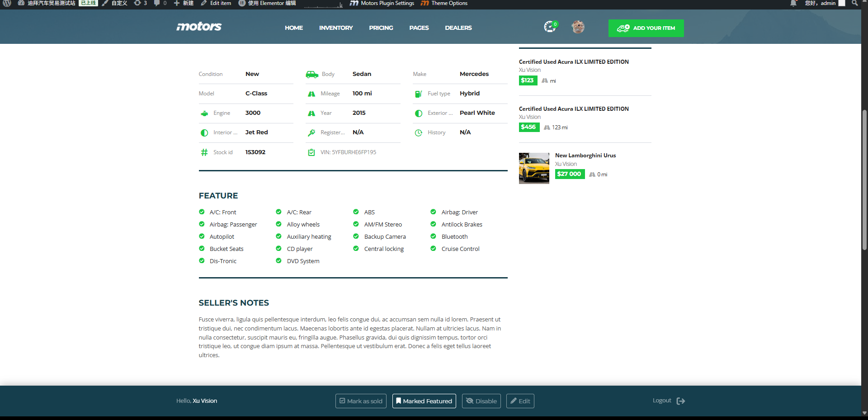868x420 pixels.
Task: Click the Stock id hash icon
Action: 204,152
